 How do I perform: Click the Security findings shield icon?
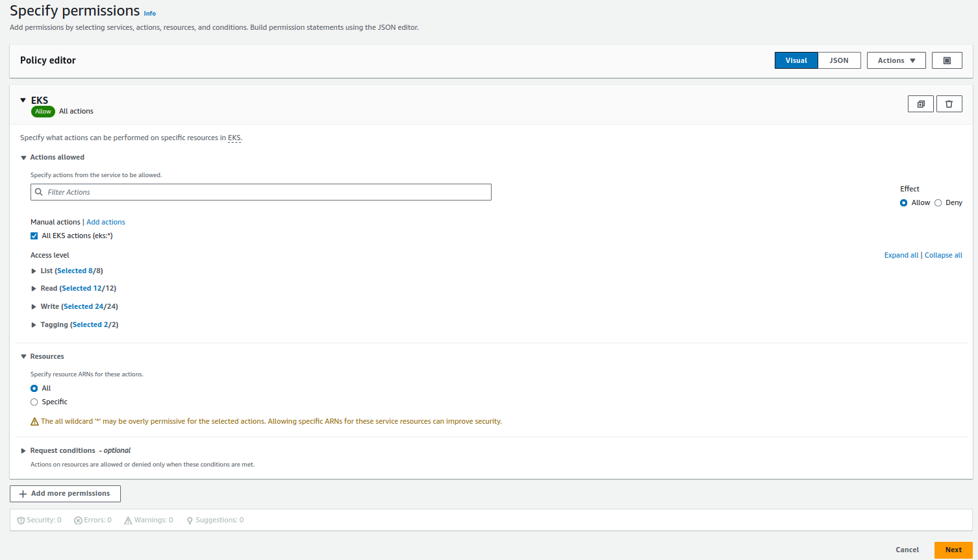[21, 520]
